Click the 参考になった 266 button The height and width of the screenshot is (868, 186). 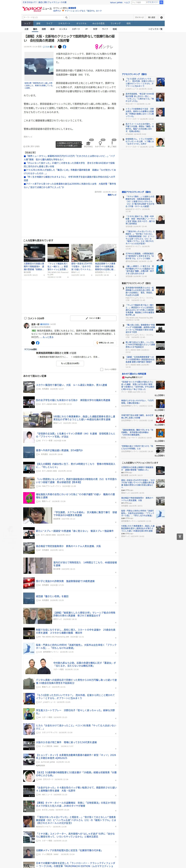pyautogui.click(x=105, y=343)
